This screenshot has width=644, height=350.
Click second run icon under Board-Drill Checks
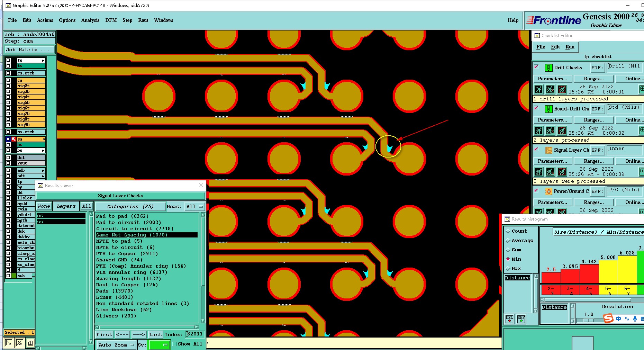[550, 131]
